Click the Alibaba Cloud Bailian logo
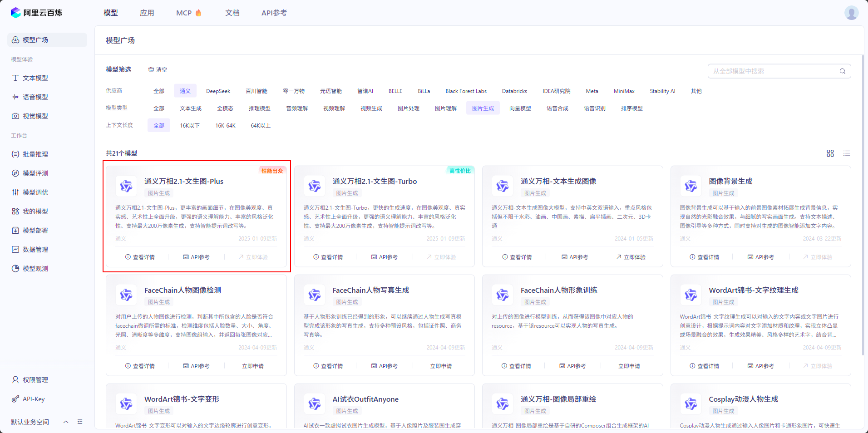Image resolution: width=868 pixels, height=433 pixels. click(x=36, y=13)
